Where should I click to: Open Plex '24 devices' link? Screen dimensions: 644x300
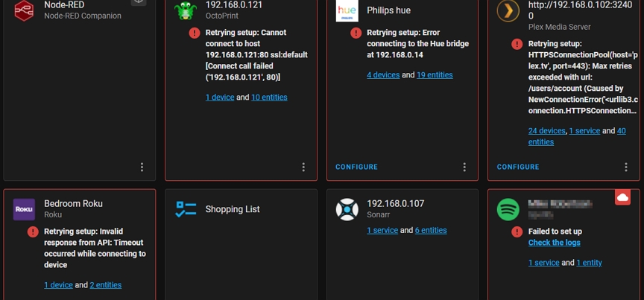(x=546, y=131)
